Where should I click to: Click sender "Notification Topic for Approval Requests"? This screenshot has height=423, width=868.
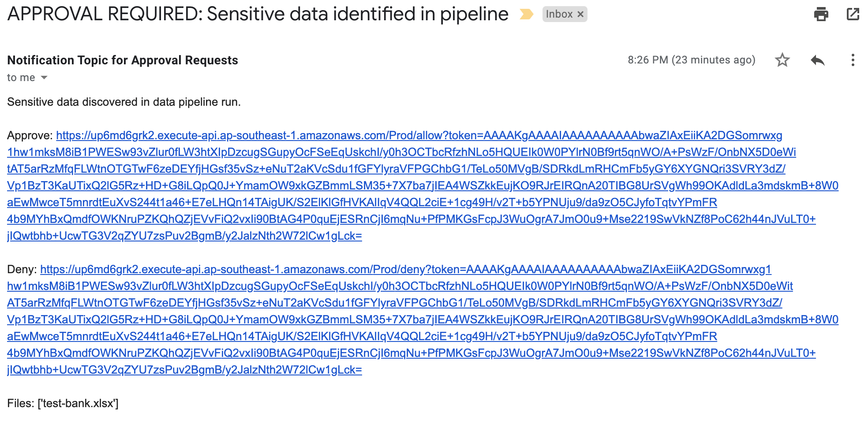click(x=122, y=60)
